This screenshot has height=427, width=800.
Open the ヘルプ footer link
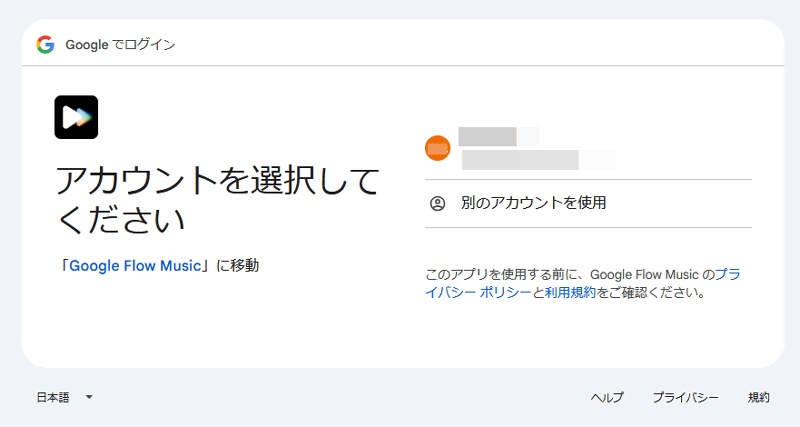tap(607, 397)
